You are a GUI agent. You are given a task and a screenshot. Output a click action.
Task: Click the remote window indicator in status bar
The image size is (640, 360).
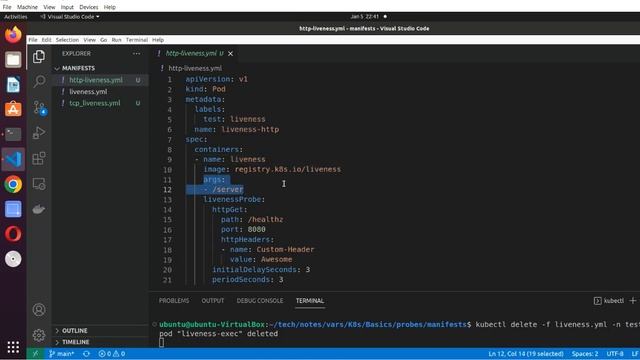35,354
